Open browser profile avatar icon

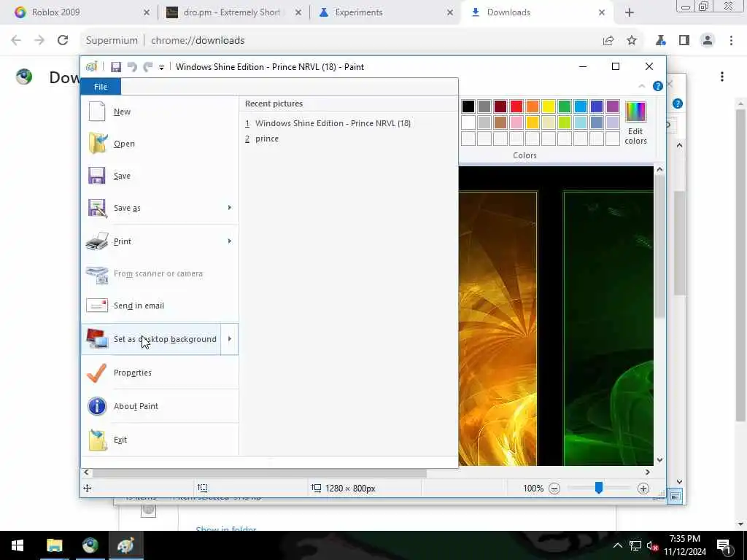click(708, 41)
